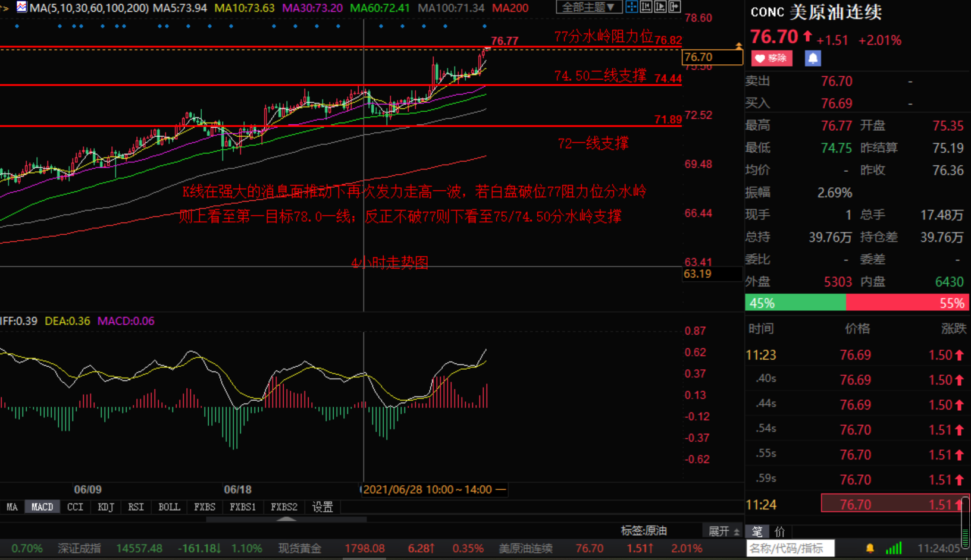971x560 pixels.
Task: Click the green 45% buy/sell ratio bar
Action: click(x=795, y=303)
